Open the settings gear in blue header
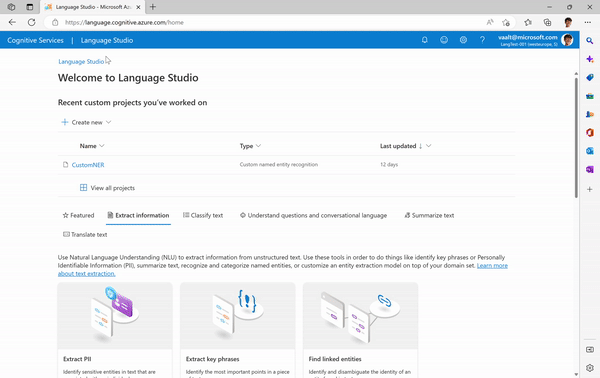Image resolution: width=600 pixels, height=378 pixels. pyautogui.click(x=463, y=40)
